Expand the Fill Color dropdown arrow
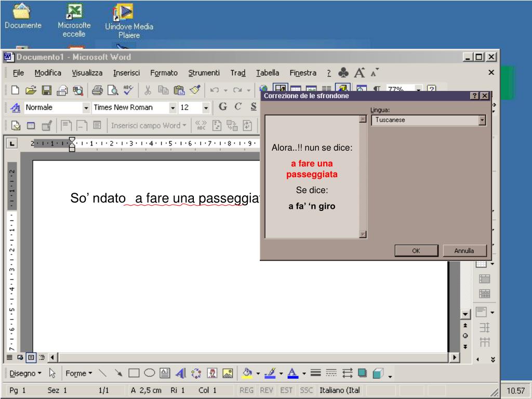The image size is (532, 399). point(258,374)
